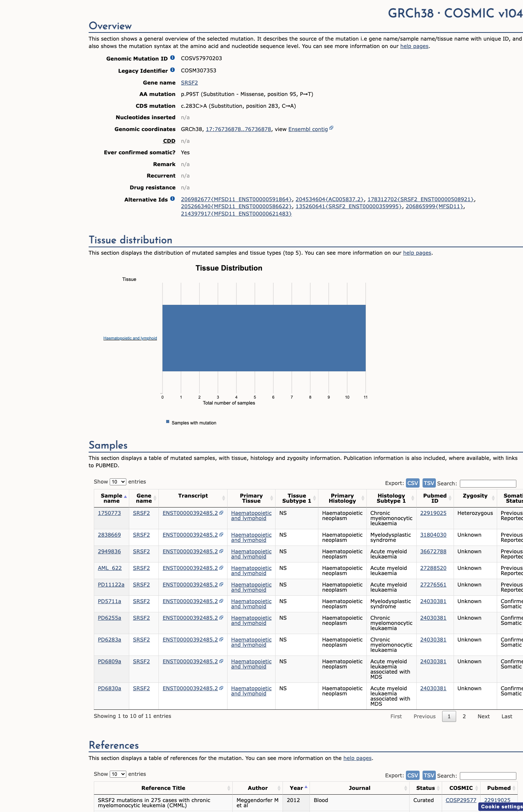Click external link icon for sample 1750773 transcript
The width and height of the screenshot is (523, 812).
point(221,513)
